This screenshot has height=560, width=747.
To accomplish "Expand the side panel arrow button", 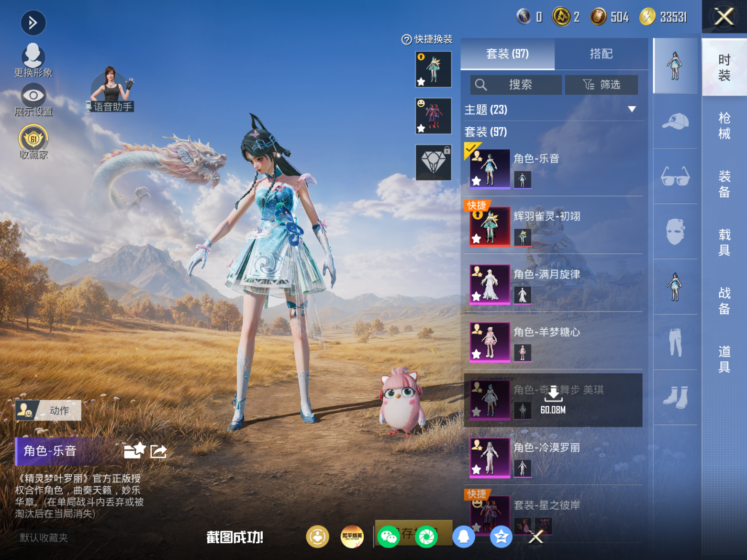I will [x=33, y=22].
